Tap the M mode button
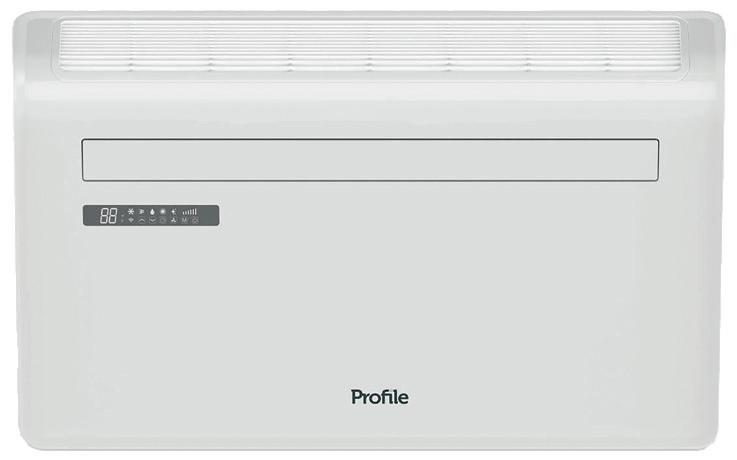The width and height of the screenshot is (737, 460). coord(185,220)
